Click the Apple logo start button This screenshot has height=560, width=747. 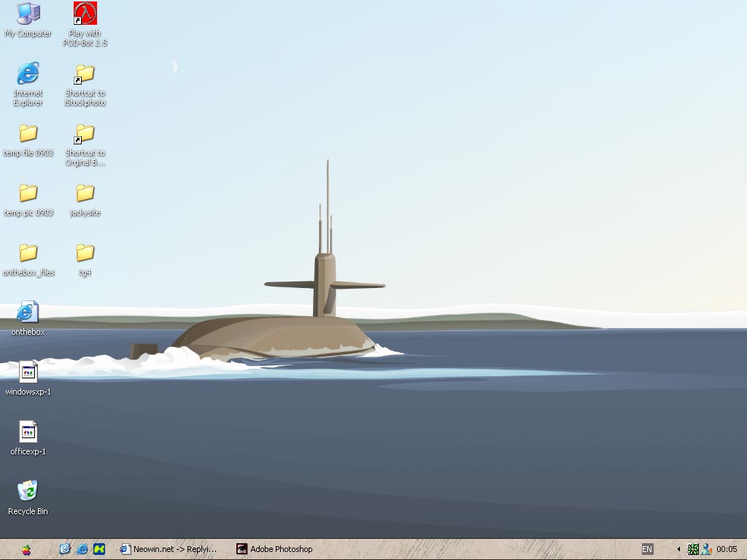pyautogui.click(x=27, y=549)
